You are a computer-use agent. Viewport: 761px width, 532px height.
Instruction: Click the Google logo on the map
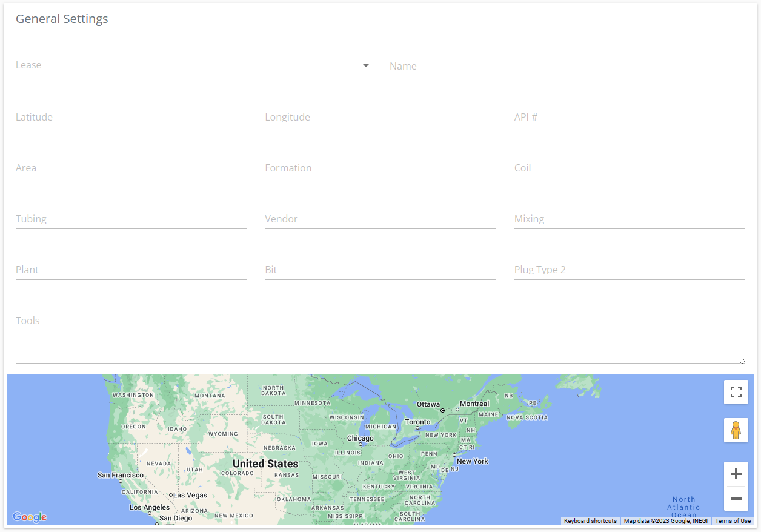coord(30,517)
